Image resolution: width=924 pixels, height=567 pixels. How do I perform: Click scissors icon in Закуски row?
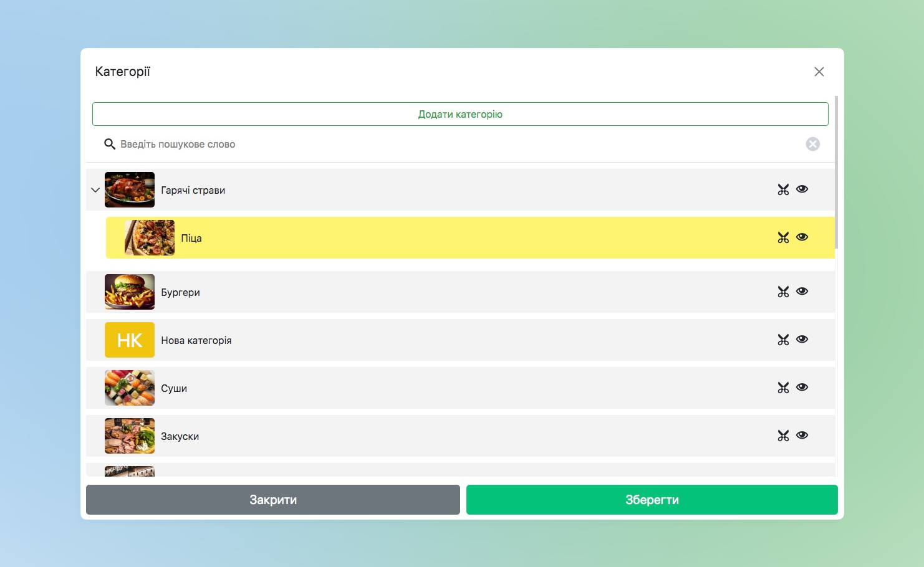pyautogui.click(x=783, y=436)
